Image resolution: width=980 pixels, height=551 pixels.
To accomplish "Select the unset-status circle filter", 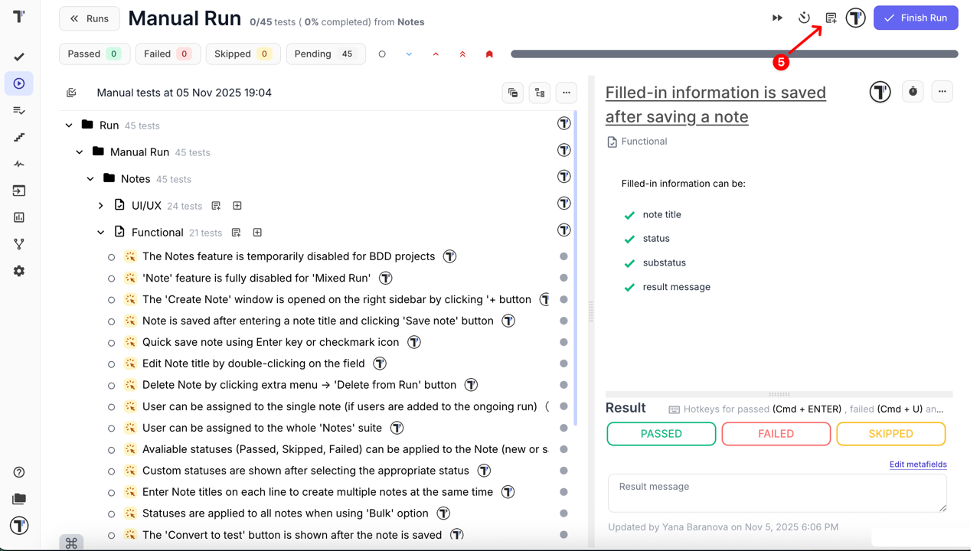I will pyautogui.click(x=382, y=54).
